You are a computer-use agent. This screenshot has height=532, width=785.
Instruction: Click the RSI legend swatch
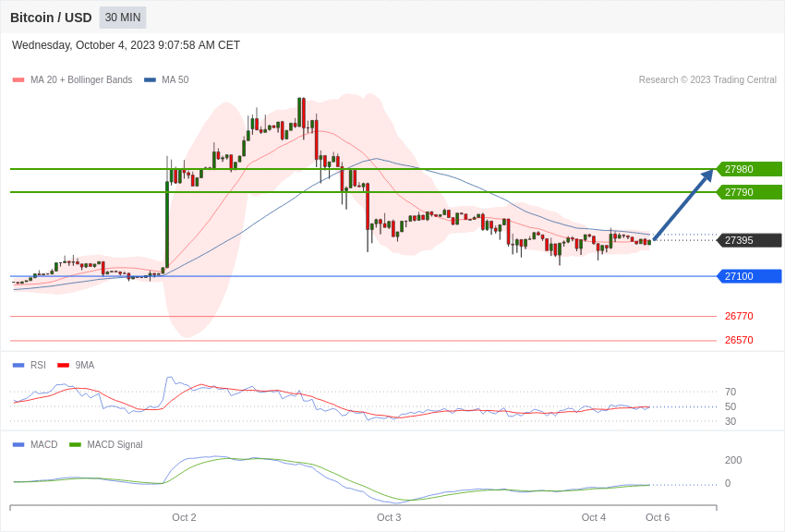pyautogui.click(x=18, y=366)
